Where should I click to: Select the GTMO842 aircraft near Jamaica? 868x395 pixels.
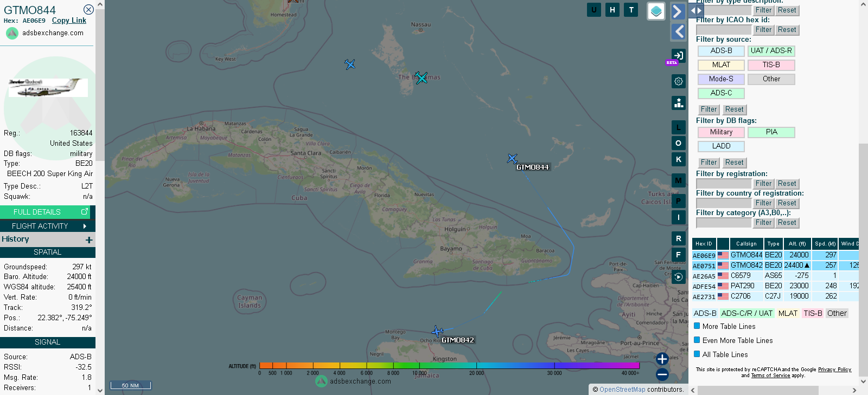click(x=437, y=331)
